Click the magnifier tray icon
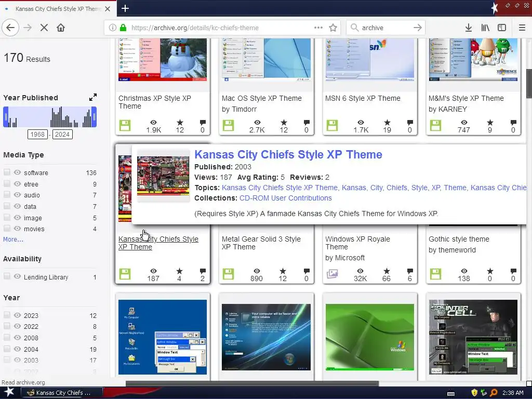 click(494, 393)
